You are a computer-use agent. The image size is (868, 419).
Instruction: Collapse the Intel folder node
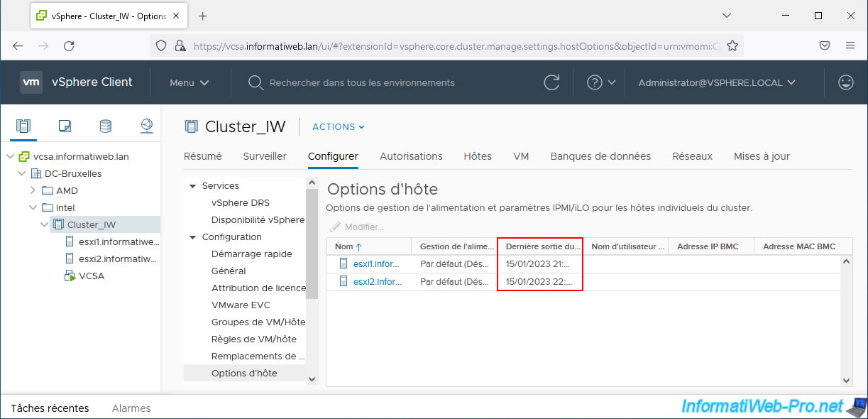[33, 207]
